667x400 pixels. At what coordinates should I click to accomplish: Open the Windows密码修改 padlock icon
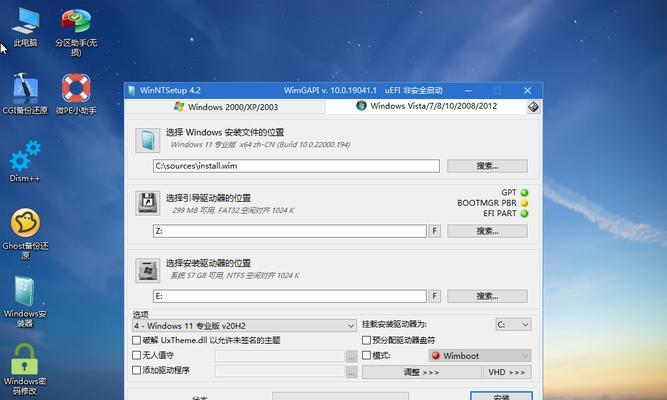point(25,369)
